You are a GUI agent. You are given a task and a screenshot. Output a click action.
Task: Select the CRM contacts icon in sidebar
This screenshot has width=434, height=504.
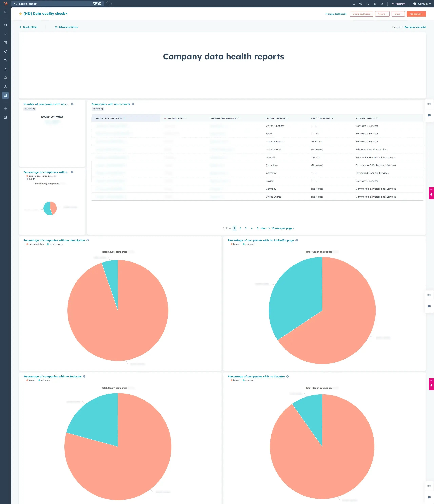click(x=5, y=25)
